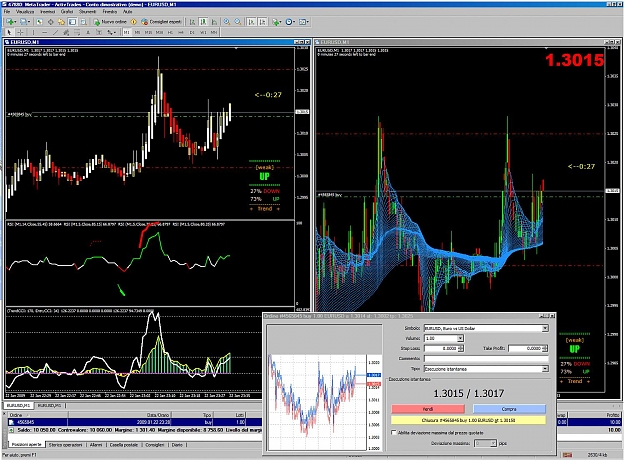625x460 pixels.
Task: Select the crosshair cursor tool
Action: (x=20, y=32)
